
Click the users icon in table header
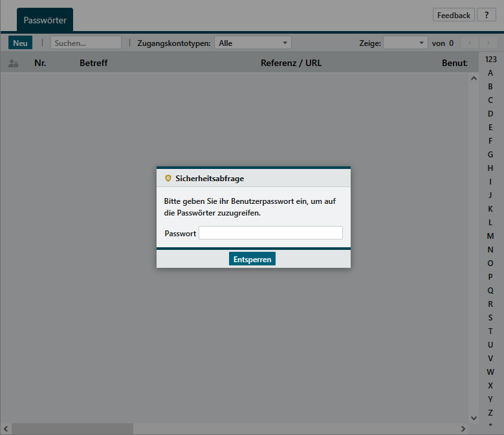[13, 63]
